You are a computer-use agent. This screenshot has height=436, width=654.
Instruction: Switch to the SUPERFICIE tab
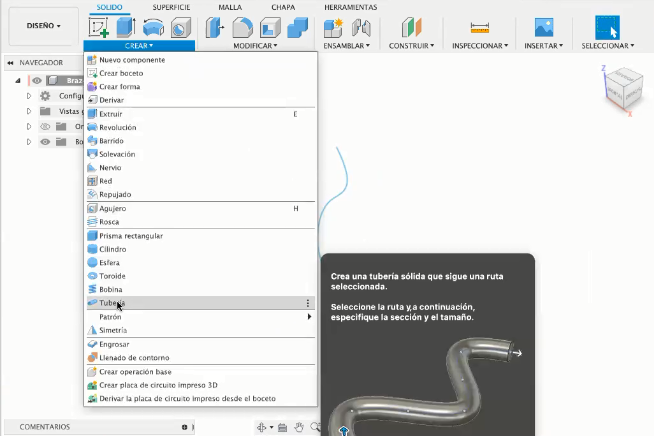click(171, 7)
